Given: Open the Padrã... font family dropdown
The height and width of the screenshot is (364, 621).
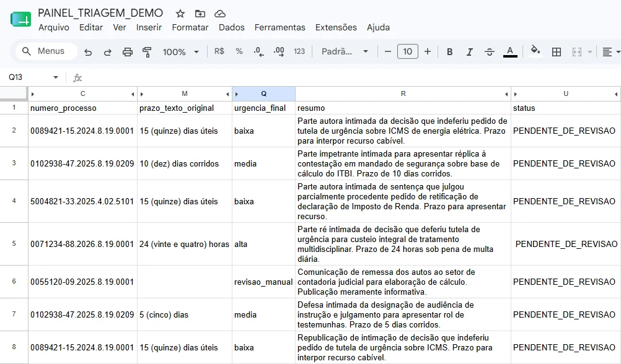Looking at the screenshot, I should tap(345, 51).
